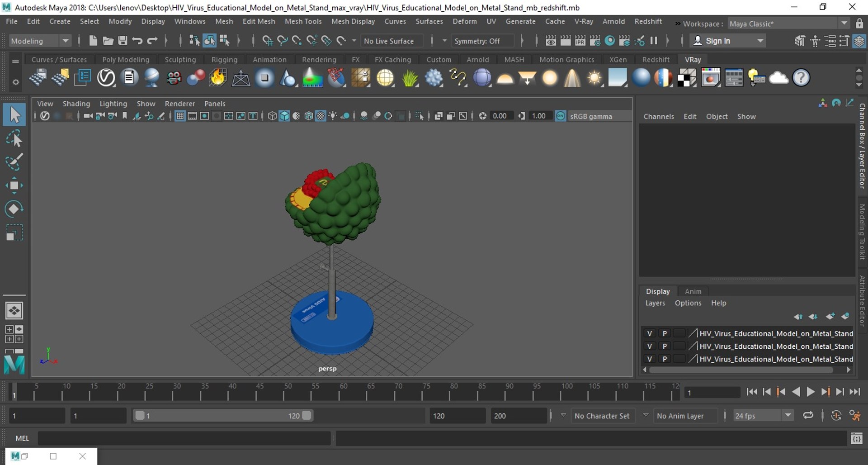
Task: Click the Open Scene folder icon
Action: (108, 41)
